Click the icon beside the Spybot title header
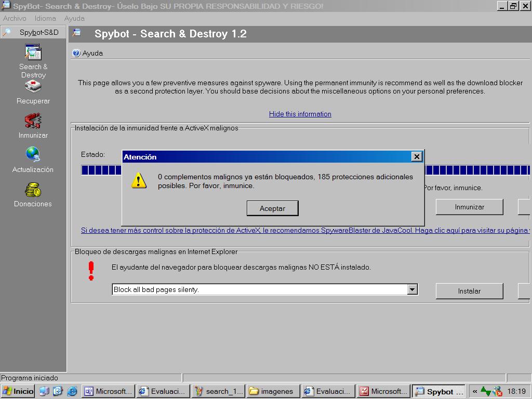532x399 pixels. coord(77,33)
